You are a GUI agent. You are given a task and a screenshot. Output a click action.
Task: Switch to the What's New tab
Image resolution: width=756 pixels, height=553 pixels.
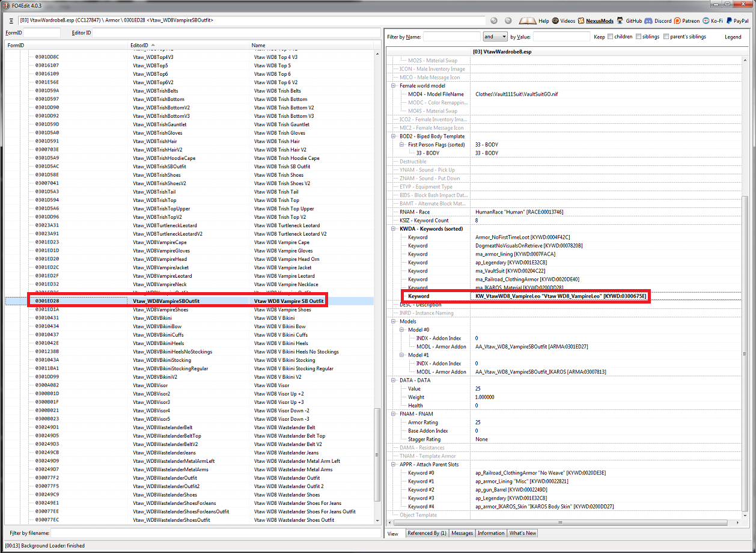[523, 533]
